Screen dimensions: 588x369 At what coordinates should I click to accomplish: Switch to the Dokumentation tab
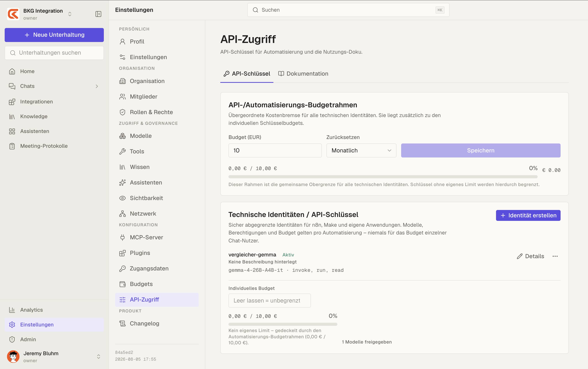pyautogui.click(x=303, y=74)
